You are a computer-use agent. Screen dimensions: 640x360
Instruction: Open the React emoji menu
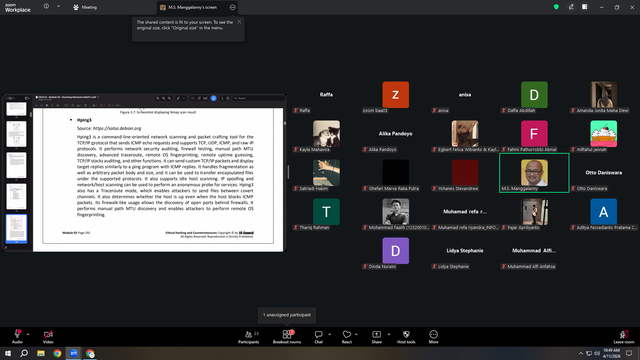coord(347,337)
